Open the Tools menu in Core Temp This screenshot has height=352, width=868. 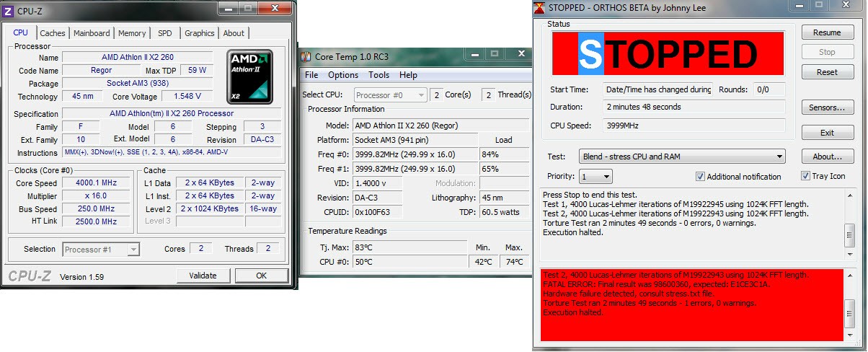tap(378, 75)
